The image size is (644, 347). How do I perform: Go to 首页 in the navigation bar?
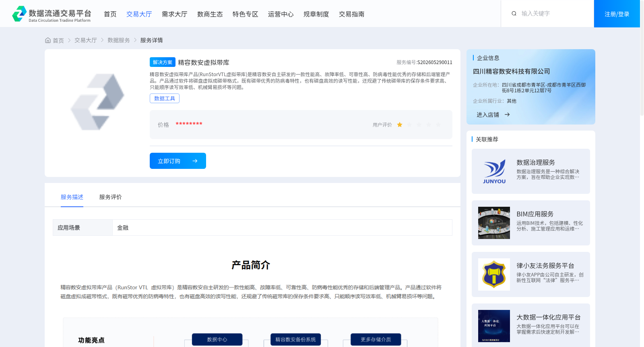[110, 14]
